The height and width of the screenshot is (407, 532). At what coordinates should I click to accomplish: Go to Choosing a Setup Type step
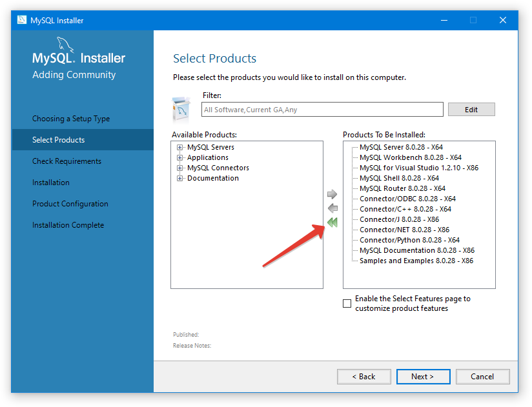[71, 119]
